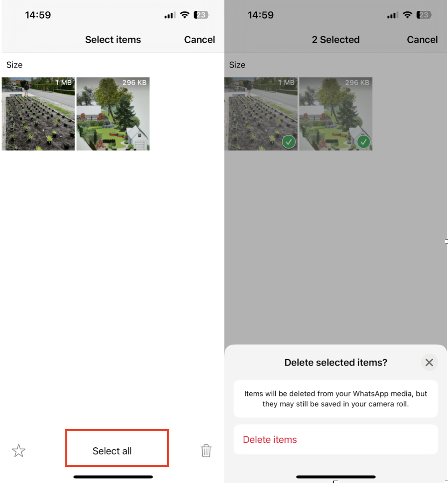The image size is (448, 483).
Task: Open Size sort option on left screen
Action: pyautogui.click(x=14, y=65)
